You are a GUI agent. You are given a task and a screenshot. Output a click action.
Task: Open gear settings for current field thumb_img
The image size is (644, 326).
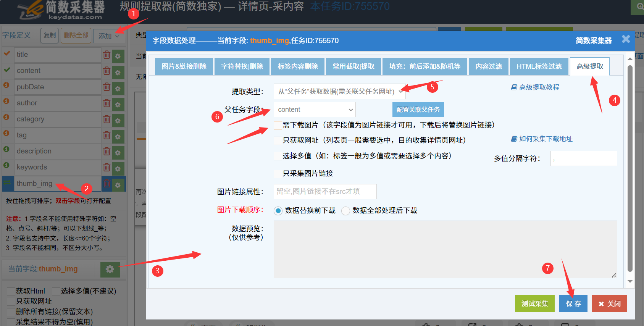(110, 270)
